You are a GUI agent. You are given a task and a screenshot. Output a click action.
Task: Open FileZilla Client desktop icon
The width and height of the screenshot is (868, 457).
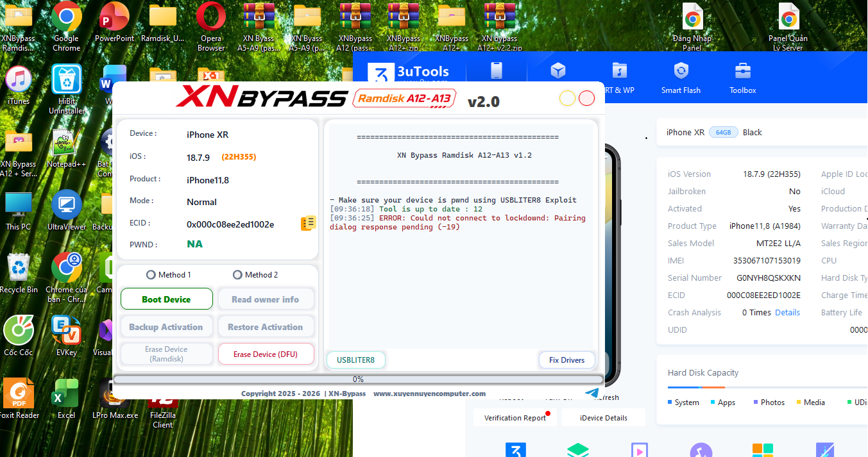163,410
